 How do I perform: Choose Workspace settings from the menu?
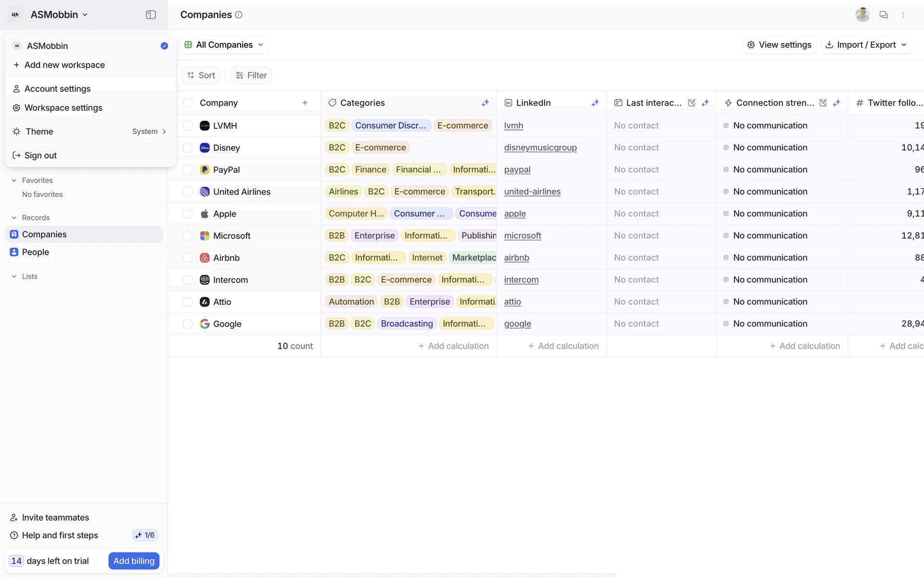click(x=63, y=108)
